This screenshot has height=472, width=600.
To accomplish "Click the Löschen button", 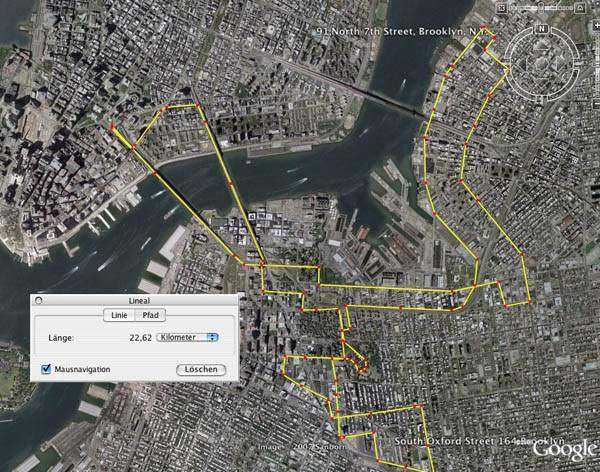I will pyautogui.click(x=201, y=369).
